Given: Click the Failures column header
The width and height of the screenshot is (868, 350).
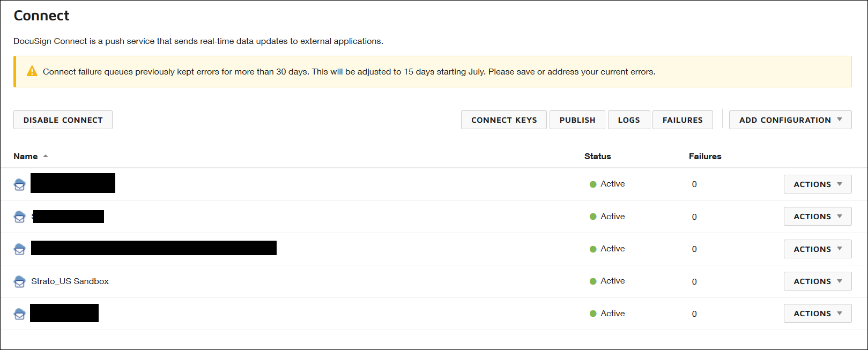Looking at the screenshot, I should 704,157.
